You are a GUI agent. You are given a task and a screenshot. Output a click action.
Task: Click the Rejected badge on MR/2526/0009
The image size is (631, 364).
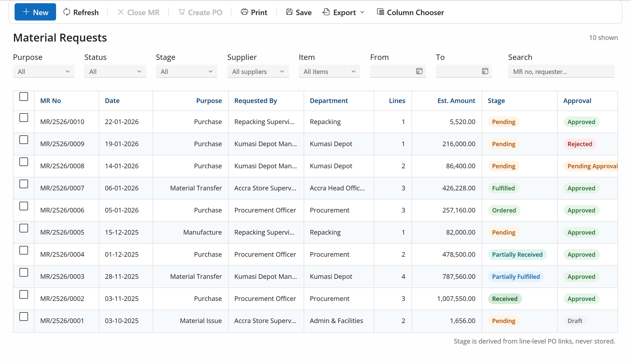tap(580, 144)
